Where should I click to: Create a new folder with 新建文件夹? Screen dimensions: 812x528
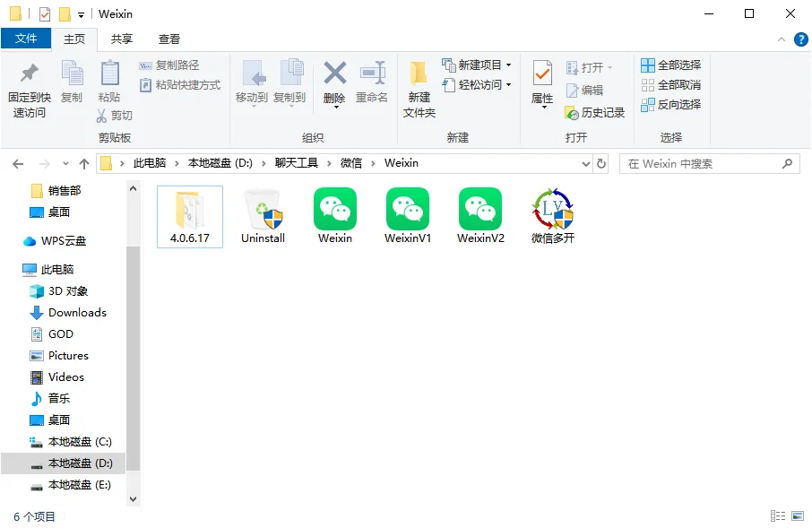(419, 89)
